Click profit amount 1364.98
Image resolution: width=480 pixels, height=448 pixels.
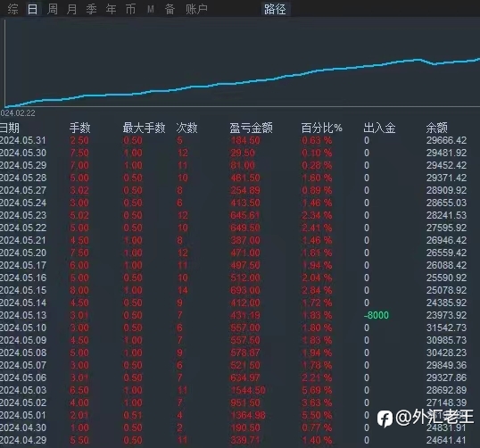(248, 415)
